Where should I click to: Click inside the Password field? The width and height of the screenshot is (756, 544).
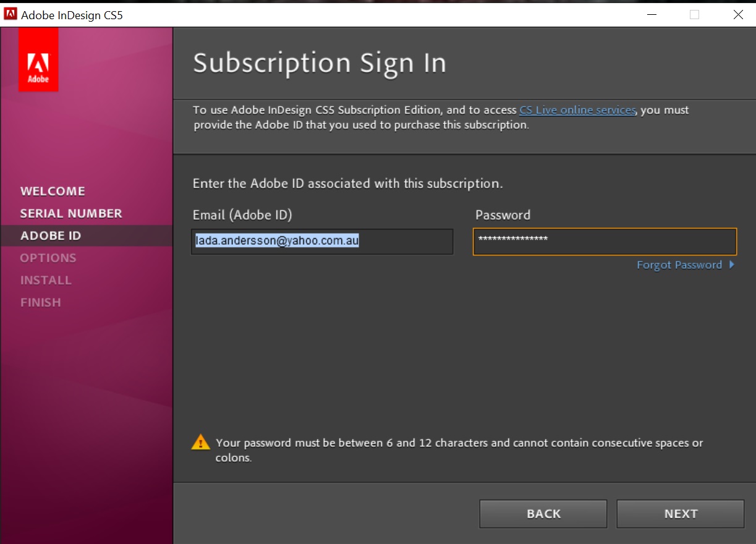[x=605, y=242]
